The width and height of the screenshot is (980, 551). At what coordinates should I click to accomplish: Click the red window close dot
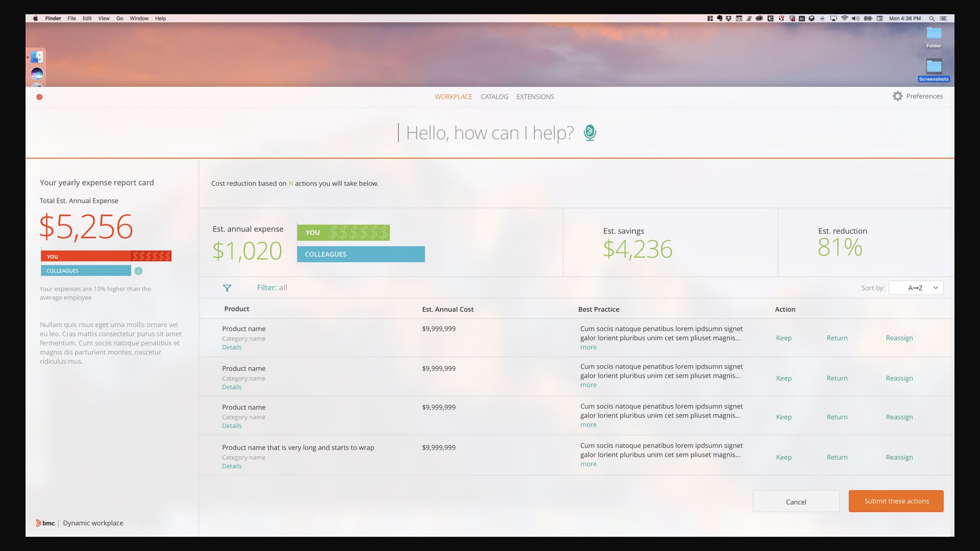39,97
